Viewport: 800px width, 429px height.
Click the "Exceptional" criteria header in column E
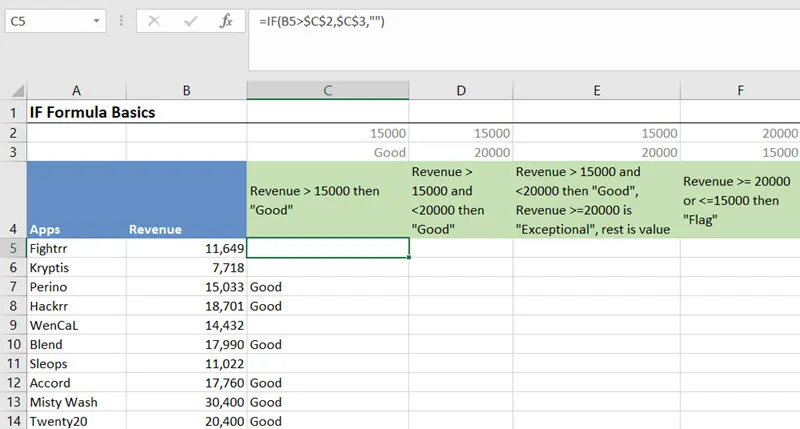pyautogui.click(x=596, y=200)
